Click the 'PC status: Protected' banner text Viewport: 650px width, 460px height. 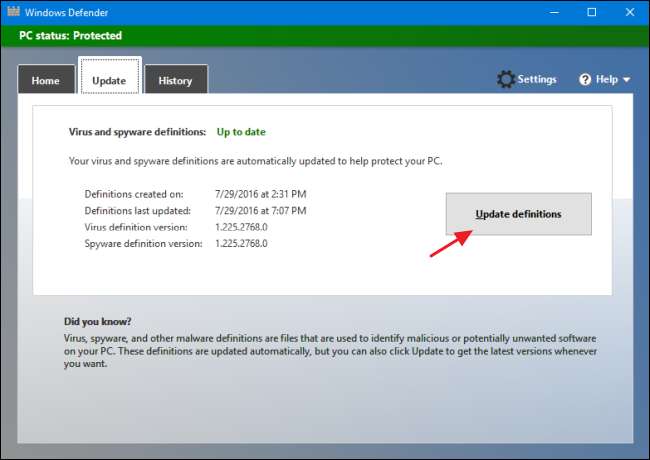tap(70, 36)
